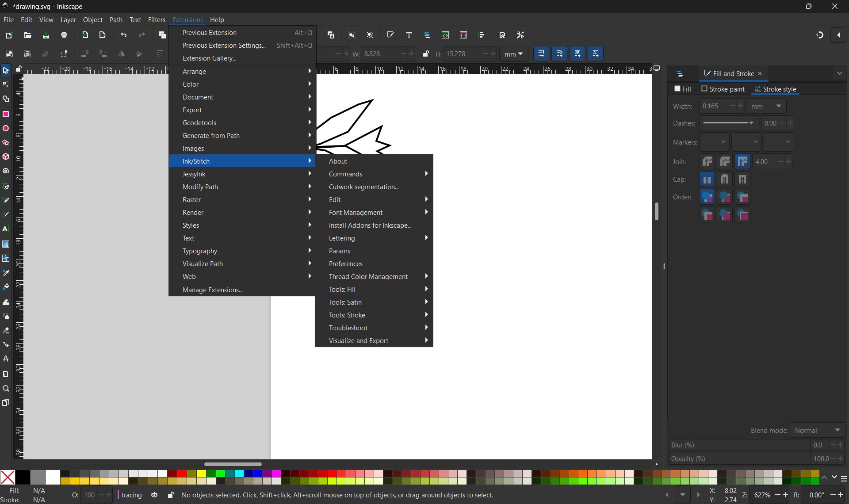Image resolution: width=849 pixels, height=504 pixels.
Task: Toggle the width/height lock
Action: pos(426,54)
